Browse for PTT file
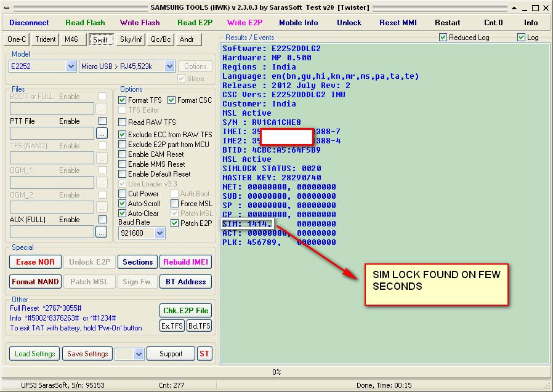 102,134
